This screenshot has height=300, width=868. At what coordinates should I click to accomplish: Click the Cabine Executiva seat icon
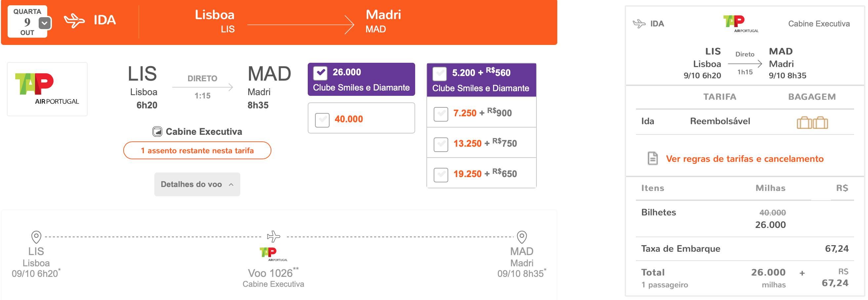(157, 131)
